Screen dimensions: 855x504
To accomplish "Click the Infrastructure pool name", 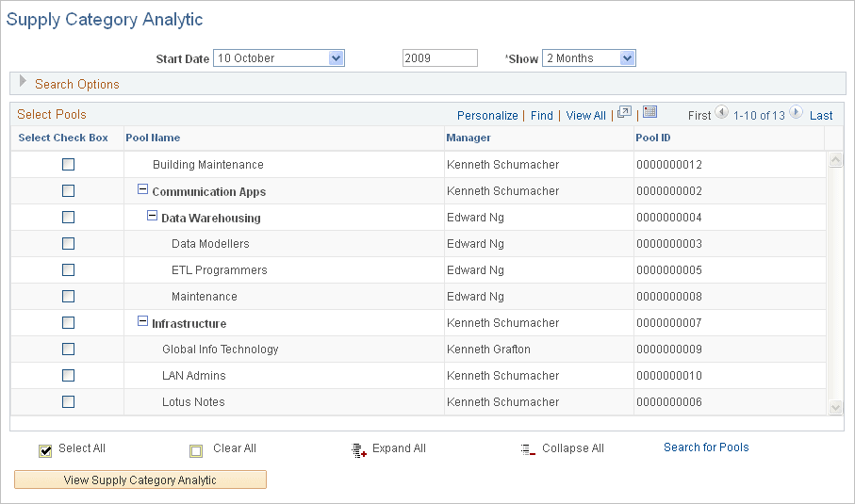I will pyautogui.click(x=189, y=324).
